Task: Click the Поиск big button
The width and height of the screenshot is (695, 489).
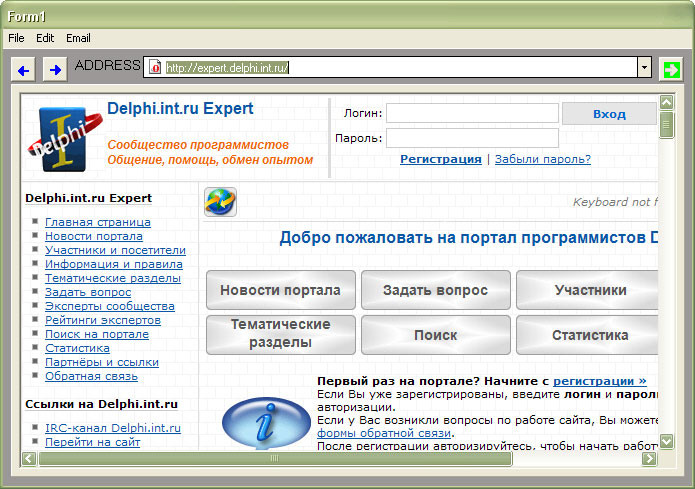Action: pyautogui.click(x=435, y=335)
